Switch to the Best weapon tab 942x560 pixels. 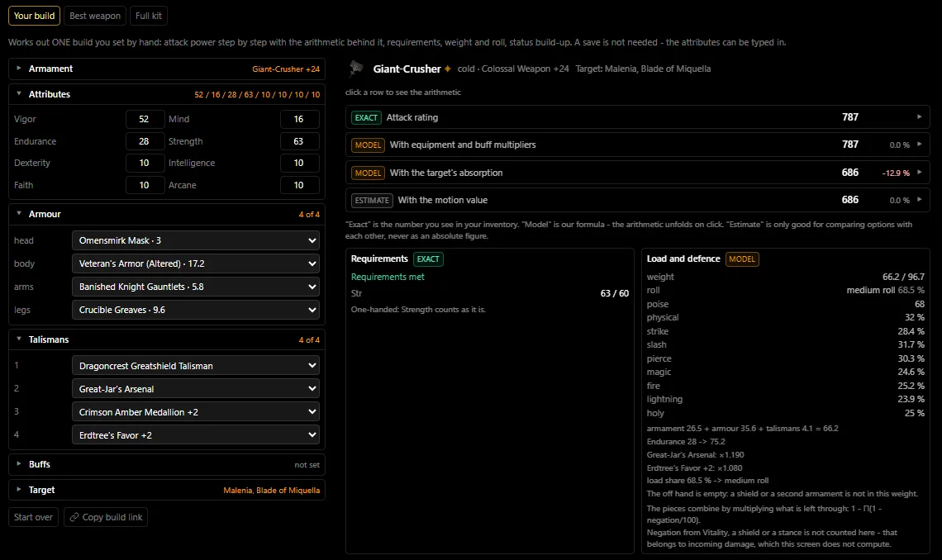[x=95, y=16]
